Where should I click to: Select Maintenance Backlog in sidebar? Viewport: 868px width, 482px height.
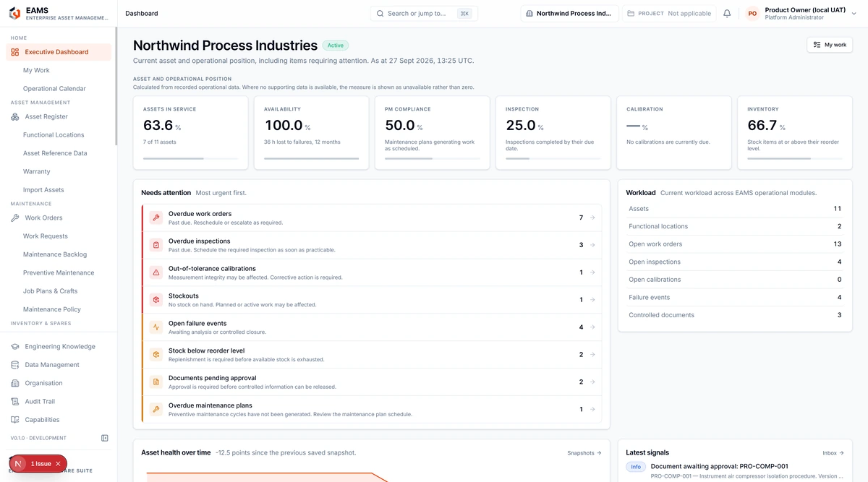click(55, 254)
